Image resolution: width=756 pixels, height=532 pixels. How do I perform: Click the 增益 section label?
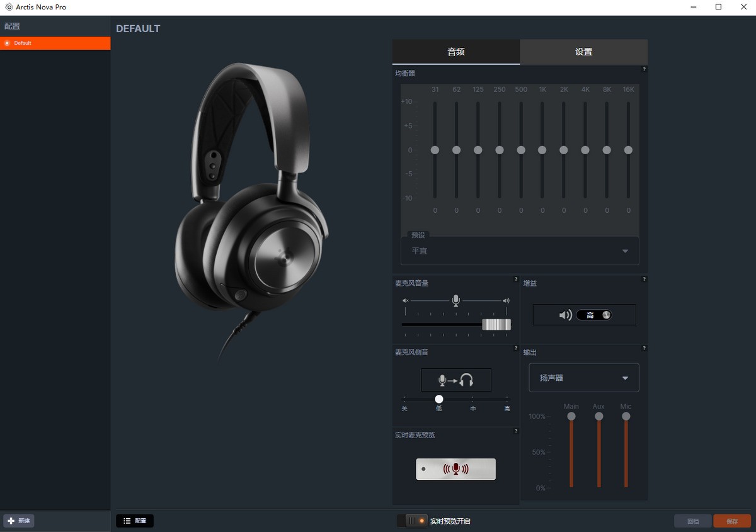pos(530,283)
